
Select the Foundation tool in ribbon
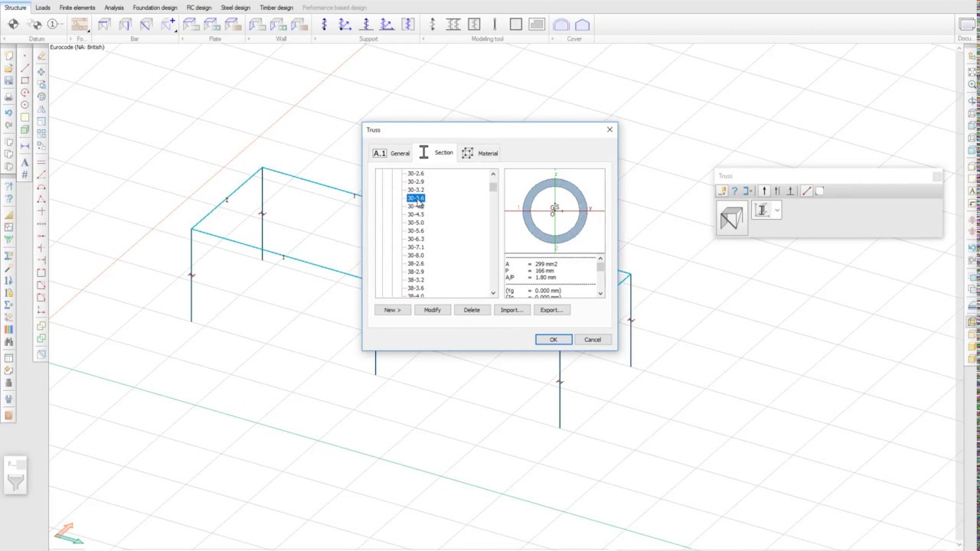click(x=80, y=24)
